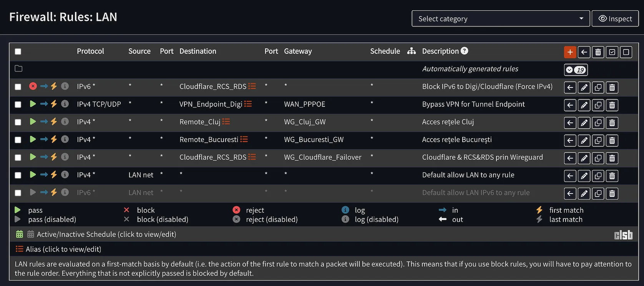Open the Select category dropdown
Image resolution: width=644 pixels, height=286 pixels.
(500, 19)
